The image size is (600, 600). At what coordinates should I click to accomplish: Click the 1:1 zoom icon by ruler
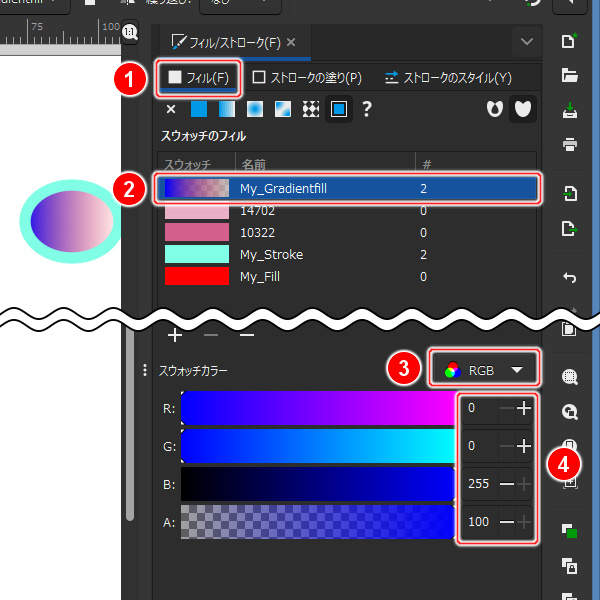pyautogui.click(x=130, y=32)
